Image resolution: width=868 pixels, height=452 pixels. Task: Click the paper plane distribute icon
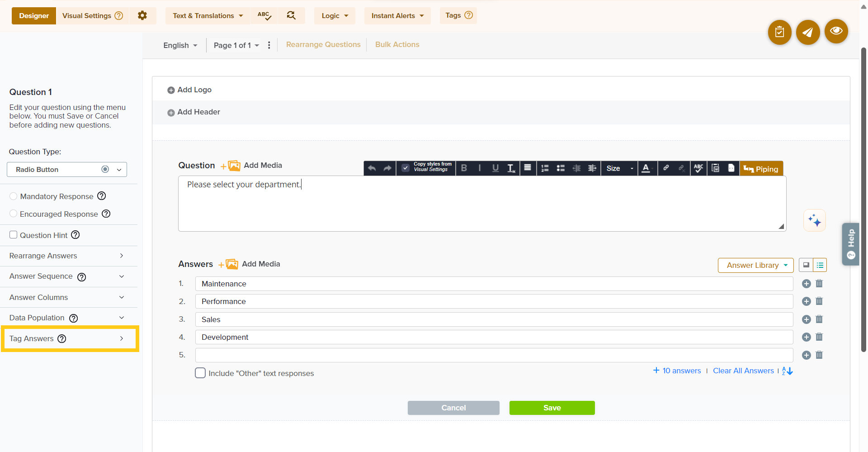coord(807,32)
